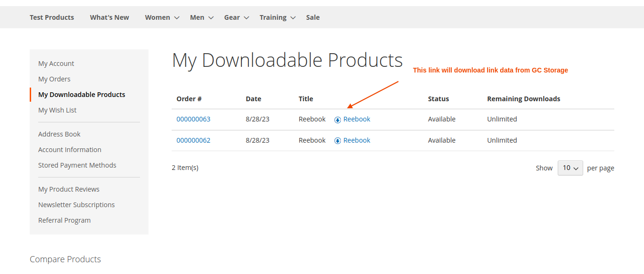Viewport: 644px width, 274px height.
Task: Select the Test Products menu item
Action: pos(51,17)
